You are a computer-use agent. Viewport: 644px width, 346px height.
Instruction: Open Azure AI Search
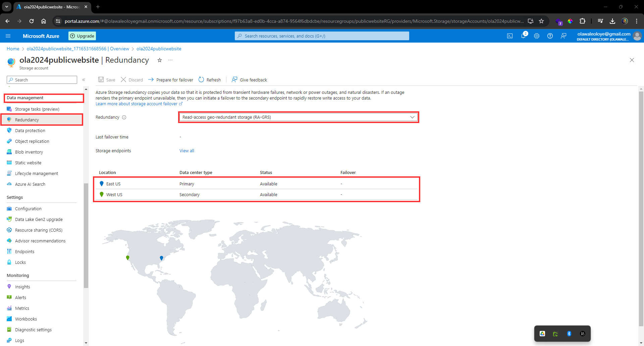pyautogui.click(x=30, y=184)
